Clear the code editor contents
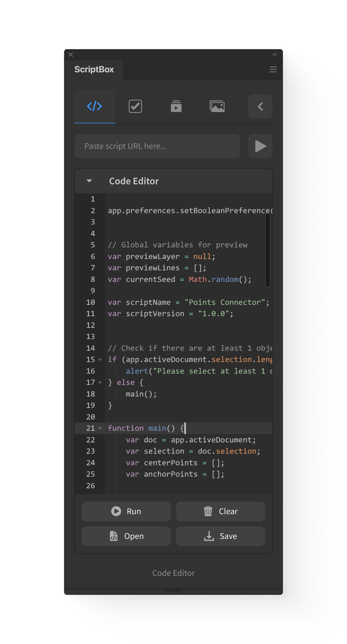 tap(220, 511)
